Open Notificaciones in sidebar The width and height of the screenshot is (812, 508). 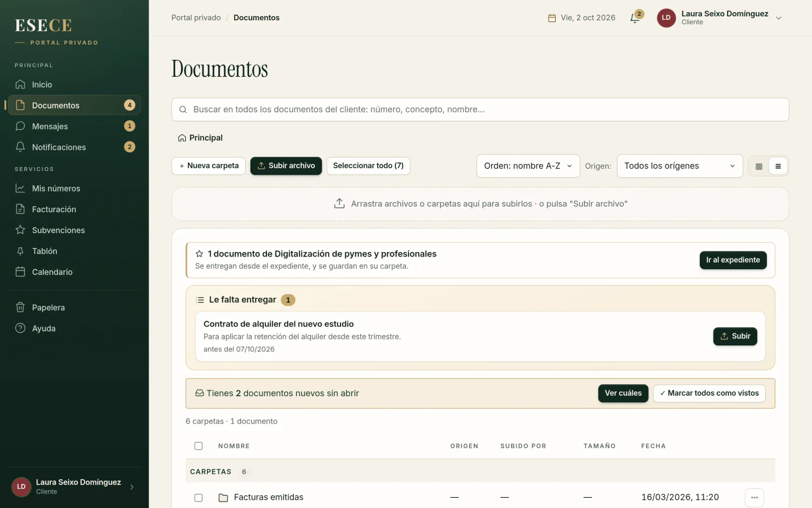[74, 147]
